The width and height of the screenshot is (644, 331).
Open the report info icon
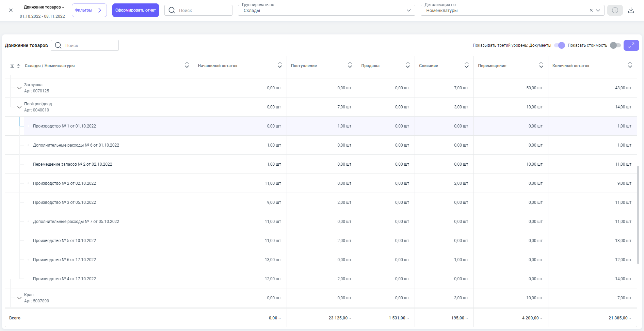pos(615,10)
